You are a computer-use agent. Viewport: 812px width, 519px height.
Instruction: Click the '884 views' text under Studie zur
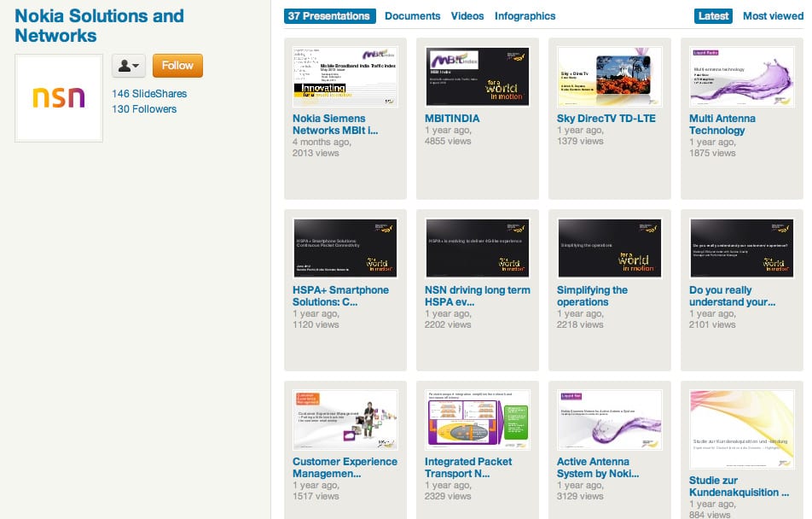click(x=710, y=515)
